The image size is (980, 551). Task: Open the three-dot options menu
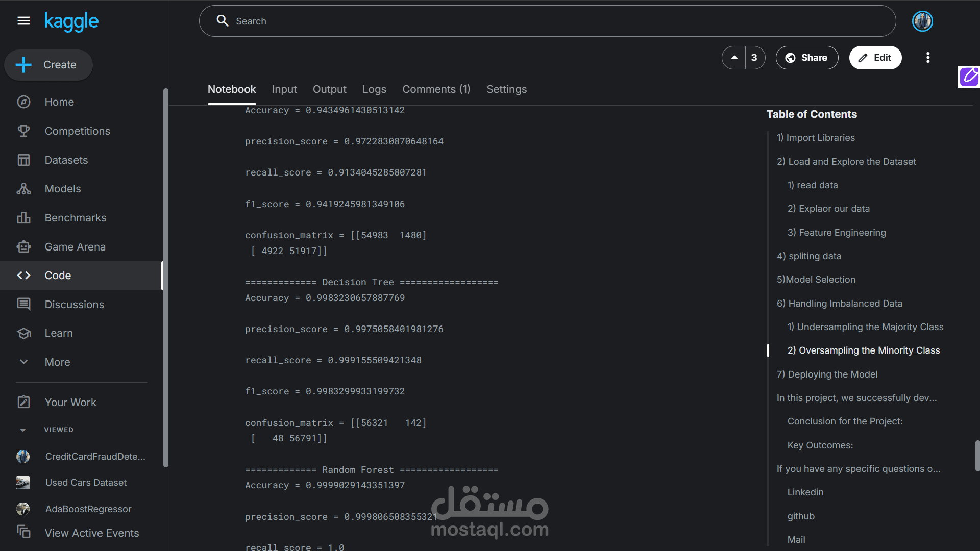coord(928,58)
